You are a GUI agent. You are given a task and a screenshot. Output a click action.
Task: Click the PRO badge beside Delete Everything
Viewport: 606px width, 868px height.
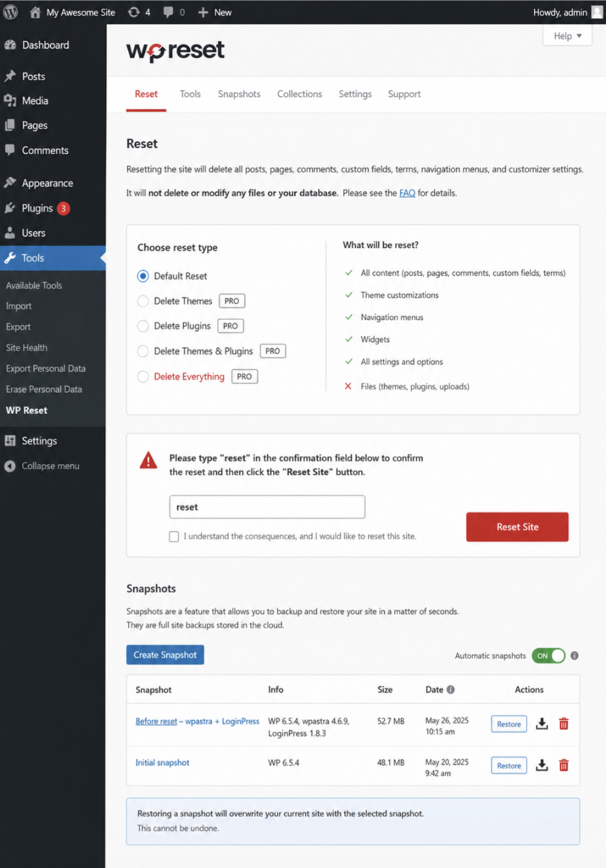(x=245, y=376)
